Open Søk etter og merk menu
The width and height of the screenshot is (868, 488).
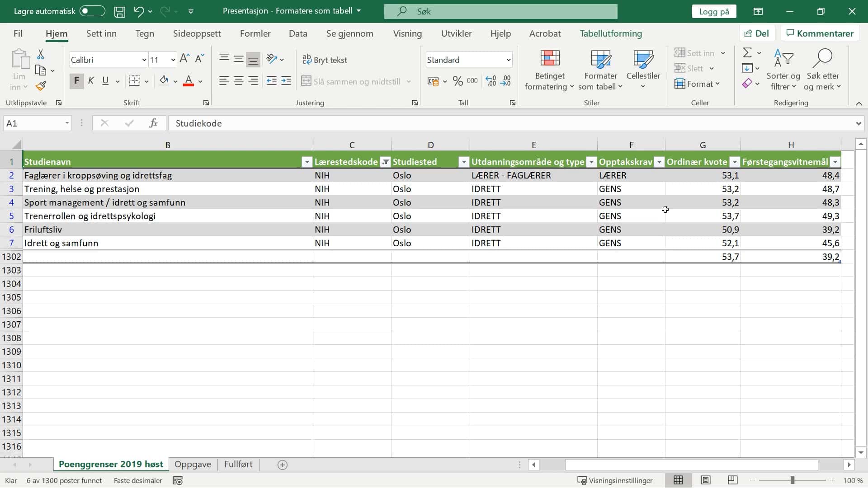[x=822, y=70]
